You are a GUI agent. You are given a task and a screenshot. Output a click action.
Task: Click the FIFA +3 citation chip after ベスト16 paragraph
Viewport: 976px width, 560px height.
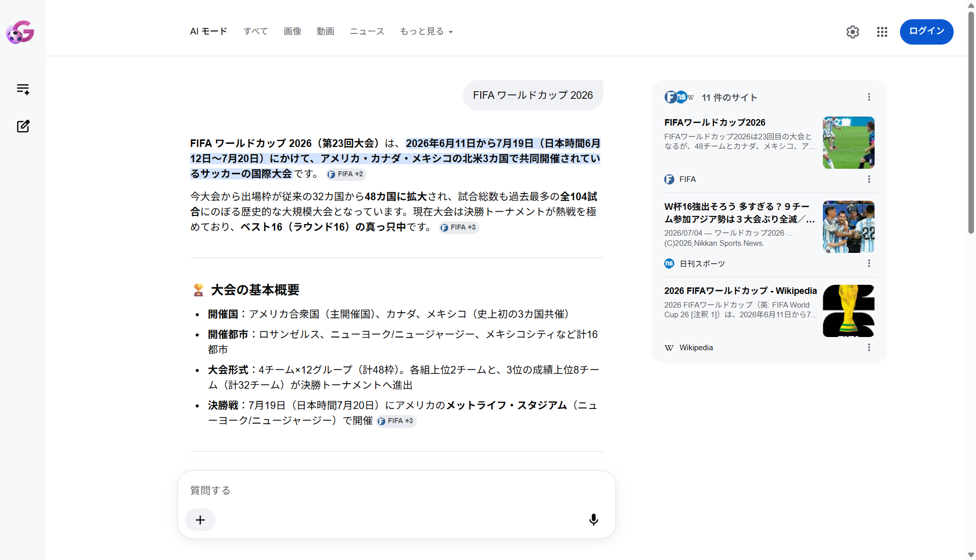pyautogui.click(x=459, y=228)
